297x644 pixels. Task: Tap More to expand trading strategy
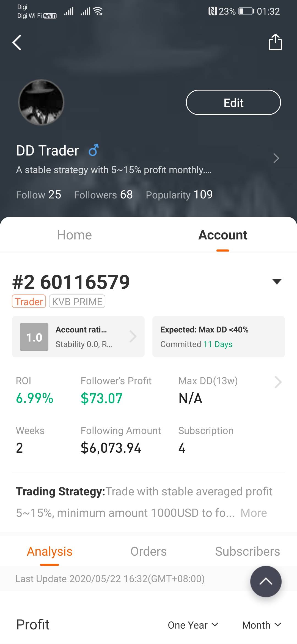pos(254,513)
